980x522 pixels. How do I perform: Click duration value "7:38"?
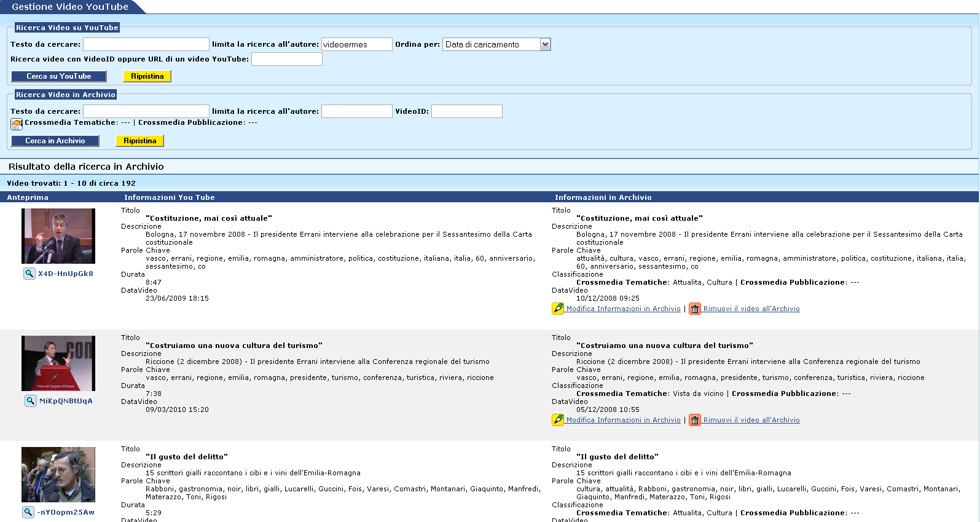pos(154,393)
